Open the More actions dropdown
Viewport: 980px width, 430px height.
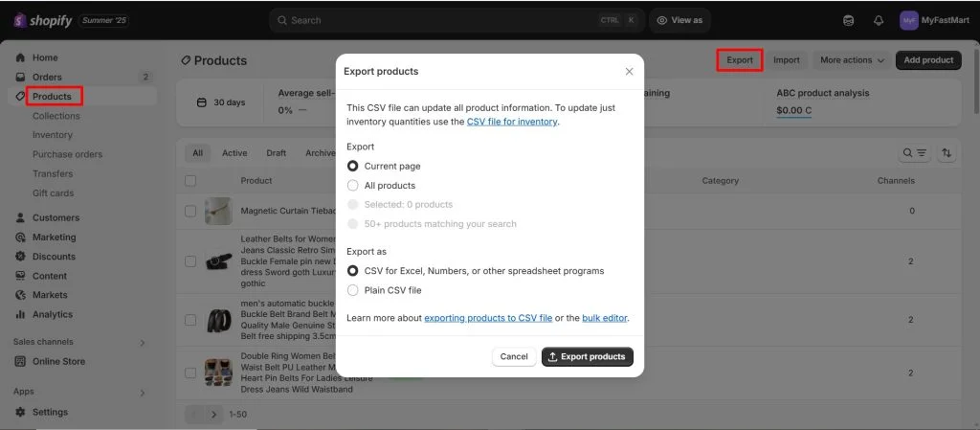click(852, 60)
